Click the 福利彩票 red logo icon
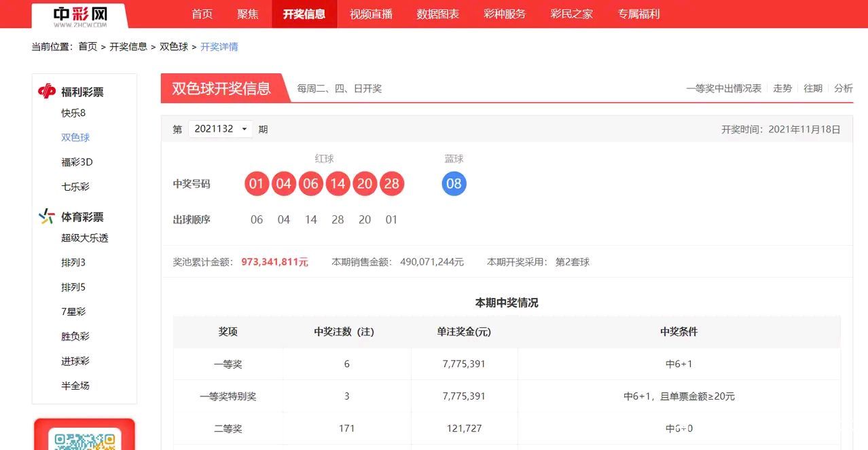 pos(47,92)
